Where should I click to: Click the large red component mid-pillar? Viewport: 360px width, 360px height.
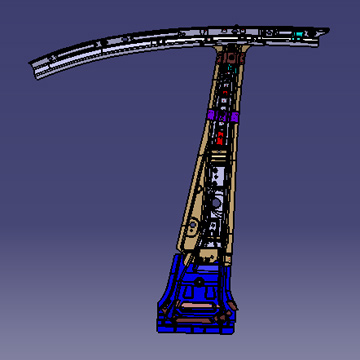[220, 138]
